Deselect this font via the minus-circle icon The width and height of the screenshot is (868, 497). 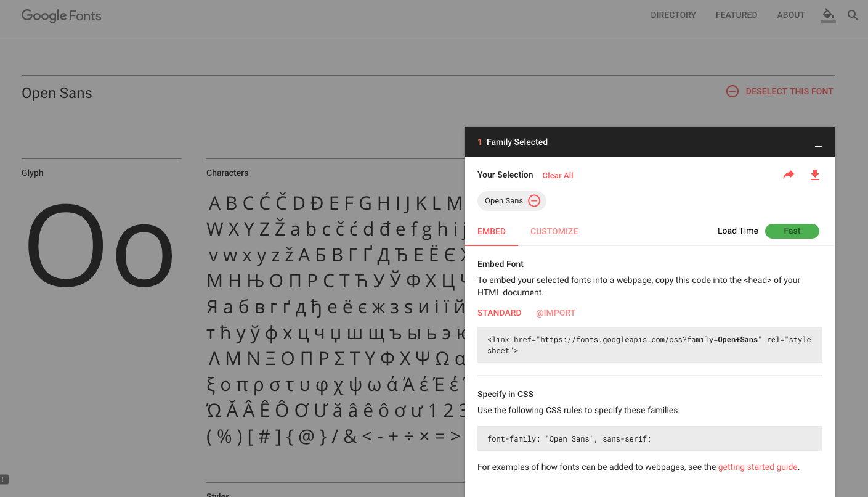click(x=732, y=91)
